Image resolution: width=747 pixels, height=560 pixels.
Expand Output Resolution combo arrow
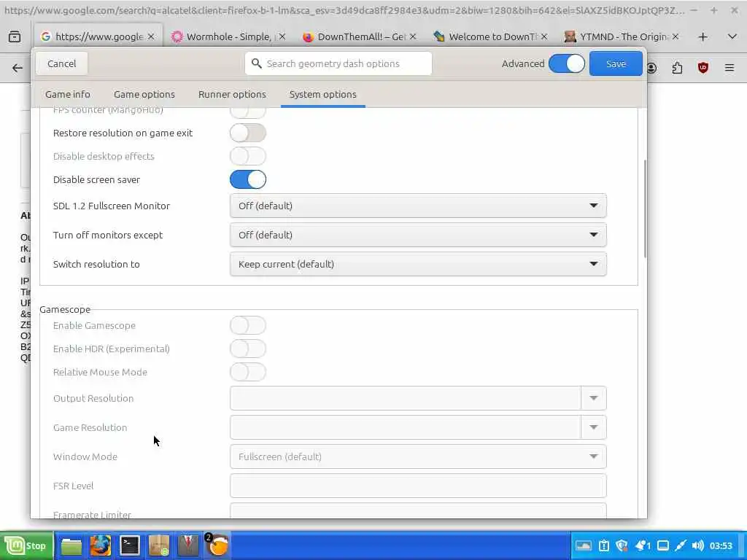pyautogui.click(x=594, y=398)
